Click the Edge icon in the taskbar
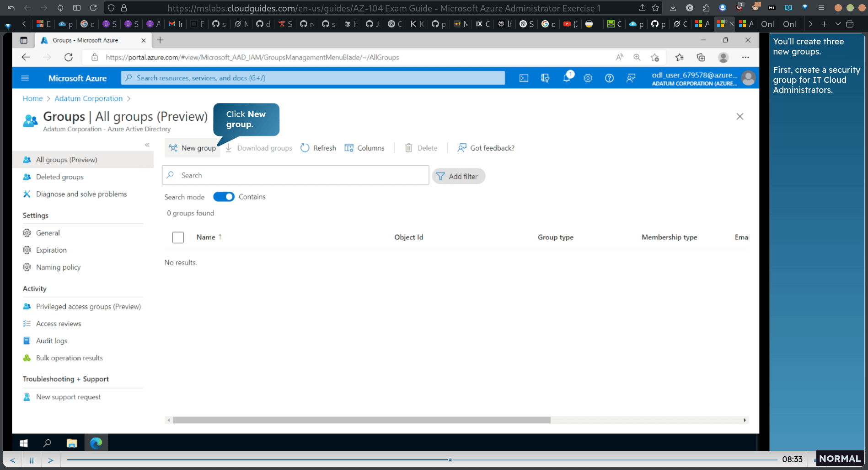Screen dimensions: 868x470 96,443
